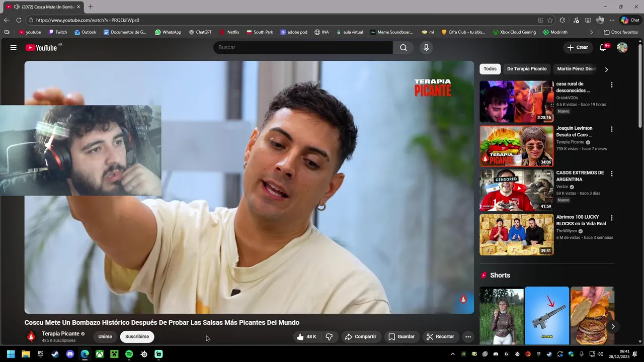Open Edge settings and more ellipsis

(612, 20)
